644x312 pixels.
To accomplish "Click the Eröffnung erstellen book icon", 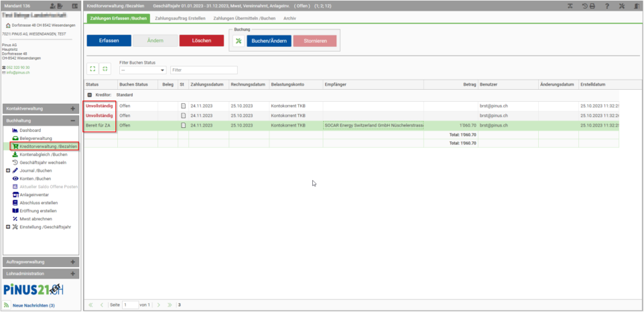I will tap(15, 211).
